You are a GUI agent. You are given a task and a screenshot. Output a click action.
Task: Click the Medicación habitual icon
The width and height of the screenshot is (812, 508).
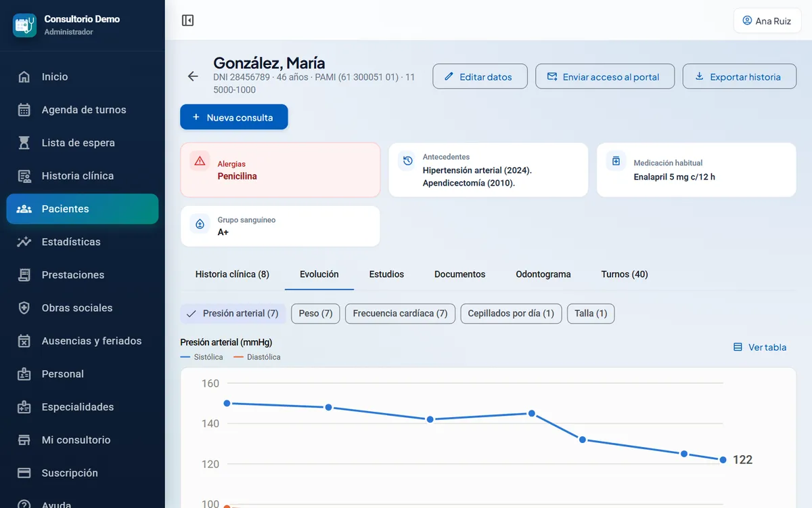tap(616, 161)
